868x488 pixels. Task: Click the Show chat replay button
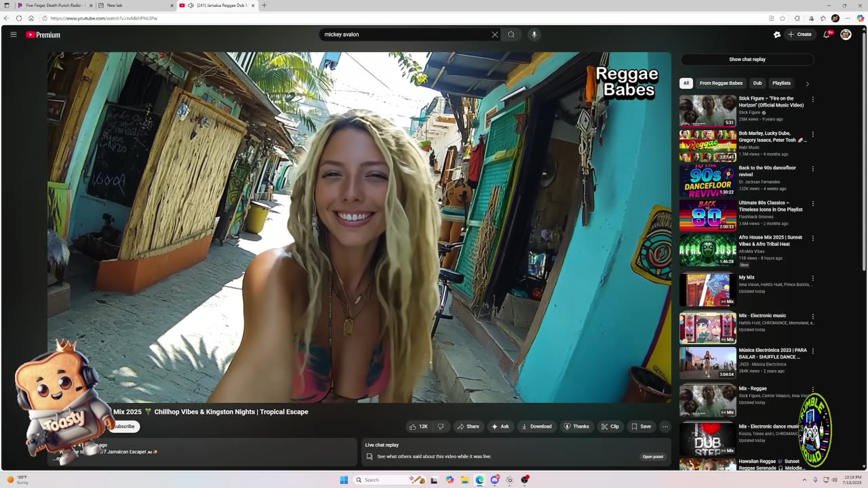[747, 60]
